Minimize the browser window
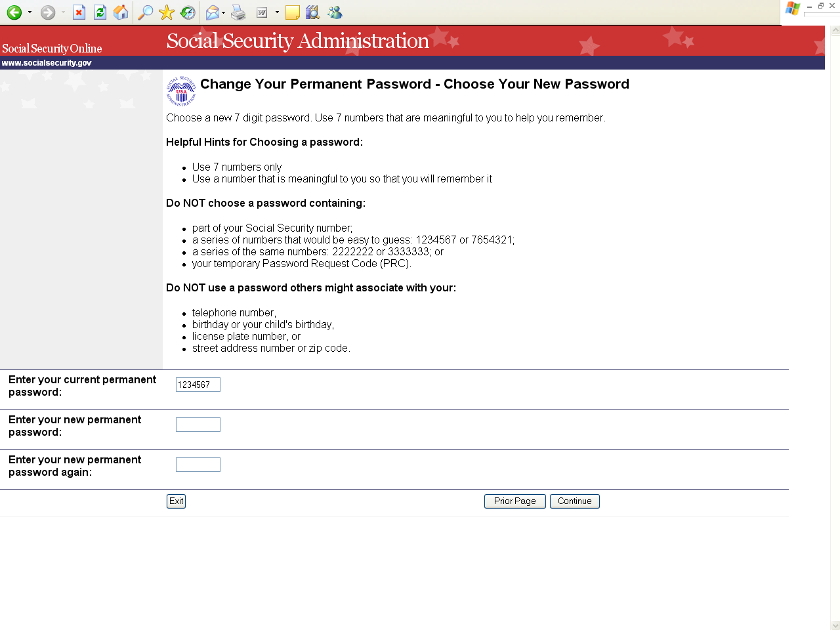This screenshot has width=840, height=630. click(809, 6)
